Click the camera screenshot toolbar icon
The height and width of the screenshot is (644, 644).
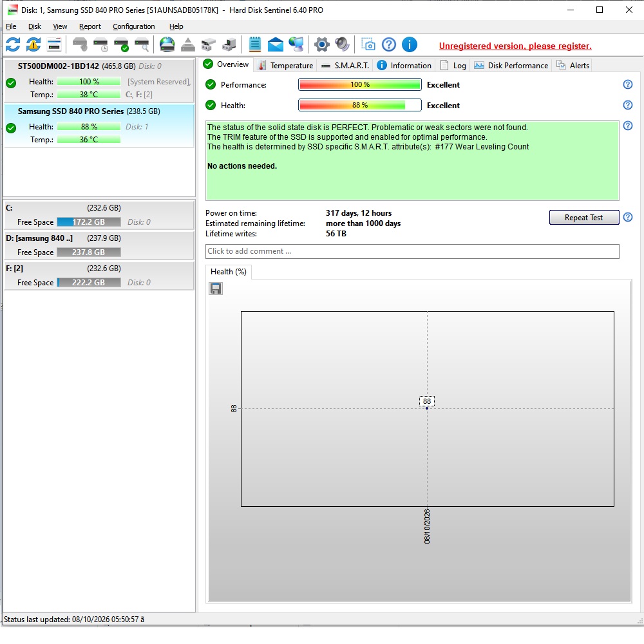(x=368, y=44)
